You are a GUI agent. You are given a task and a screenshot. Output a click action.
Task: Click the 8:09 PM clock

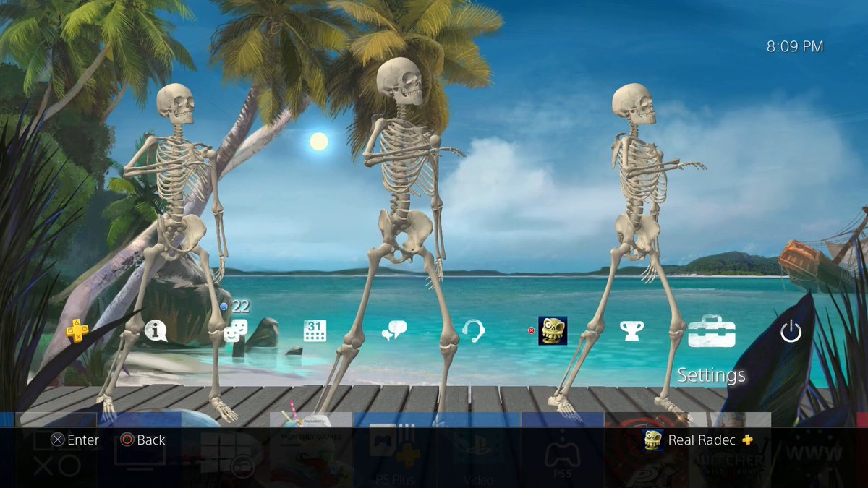coord(795,46)
